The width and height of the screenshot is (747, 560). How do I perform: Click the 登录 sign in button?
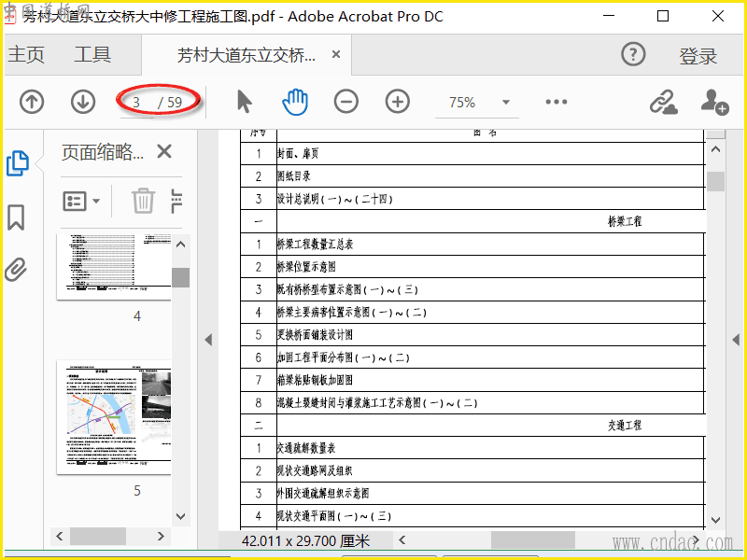698,56
